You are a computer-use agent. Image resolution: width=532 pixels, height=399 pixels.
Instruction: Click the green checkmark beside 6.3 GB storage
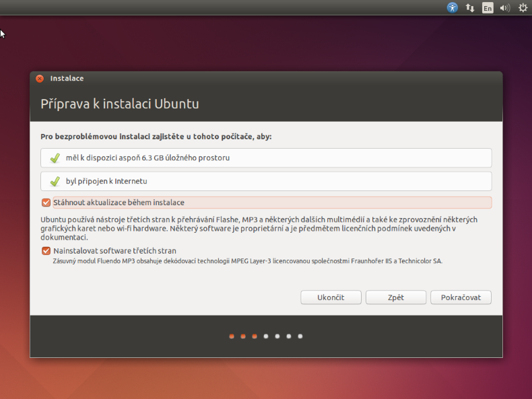[55, 158]
